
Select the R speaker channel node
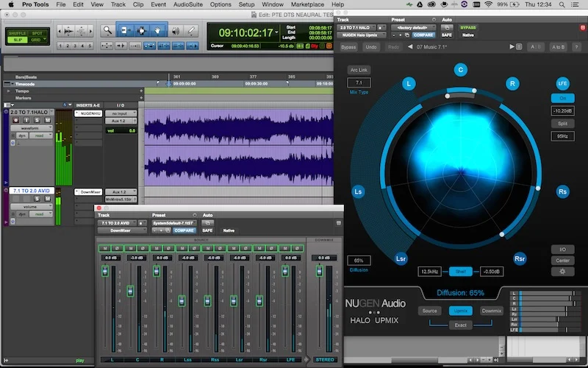tap(512, 83)
